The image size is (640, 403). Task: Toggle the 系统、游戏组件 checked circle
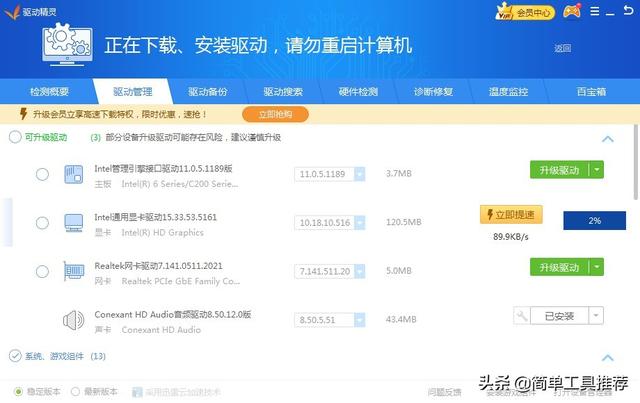[x=15, y=356]
